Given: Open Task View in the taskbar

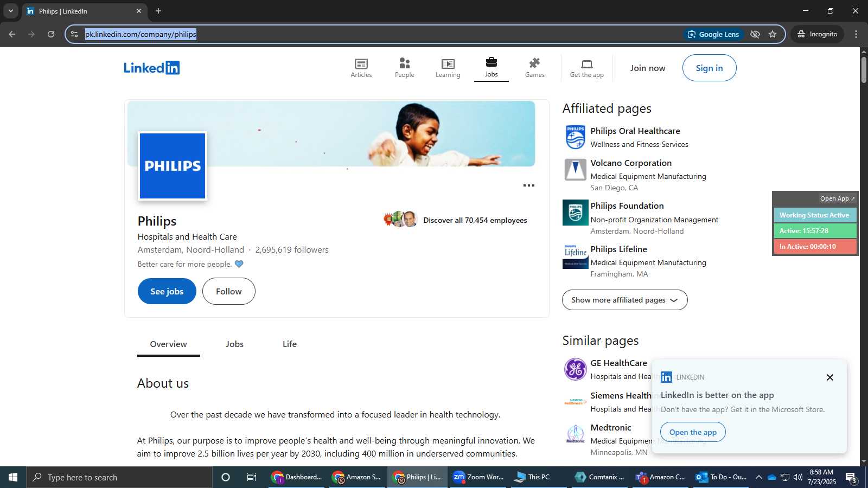Looking at the screenshot, I should [x=252, y=477].
